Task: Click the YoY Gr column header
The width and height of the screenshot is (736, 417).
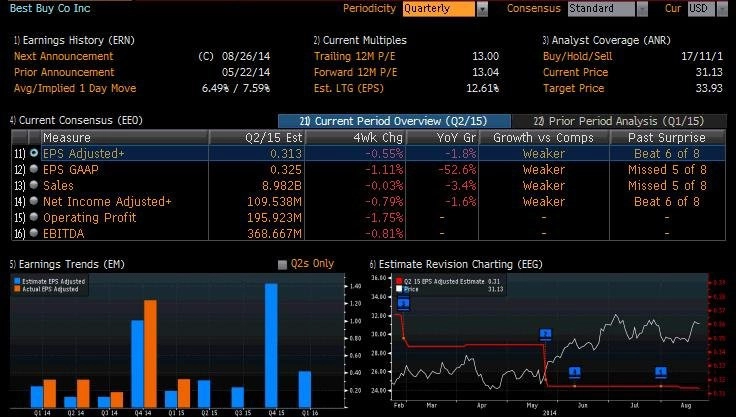Action: [442, 138]
